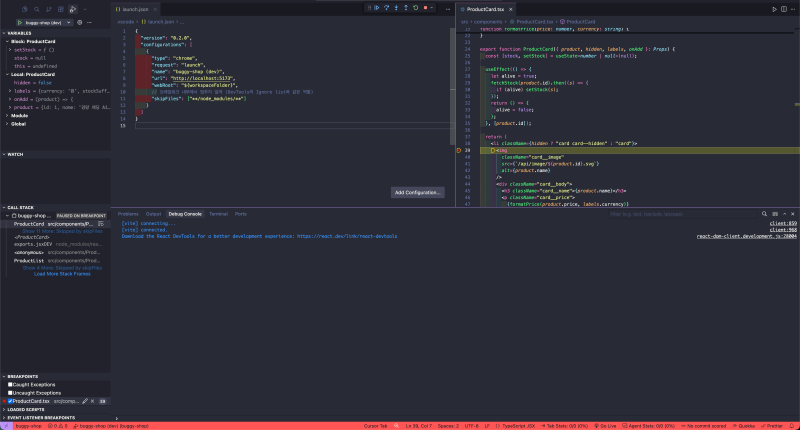Click Prettier in the status bar
This screenshot has height=430, width=800.
(772, 426)
